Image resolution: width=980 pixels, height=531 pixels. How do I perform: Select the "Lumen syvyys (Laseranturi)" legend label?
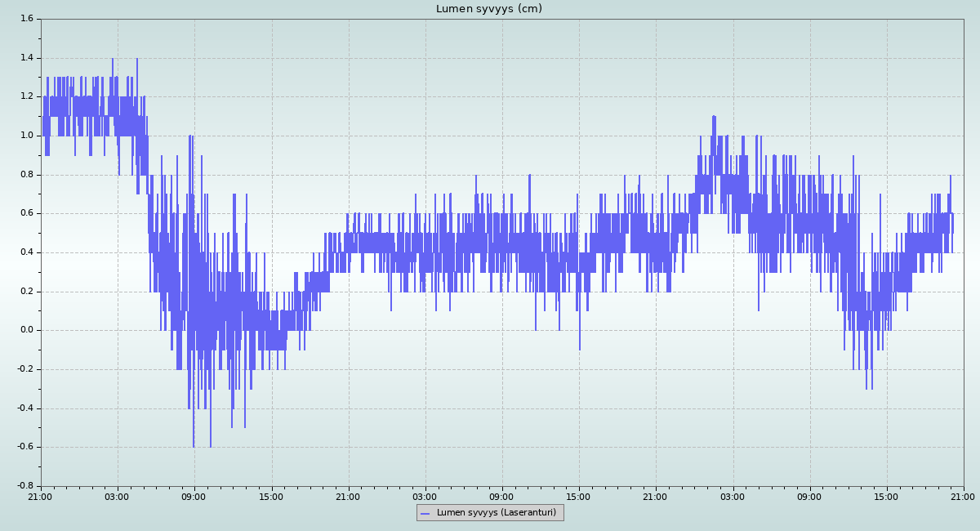(496, 513)
